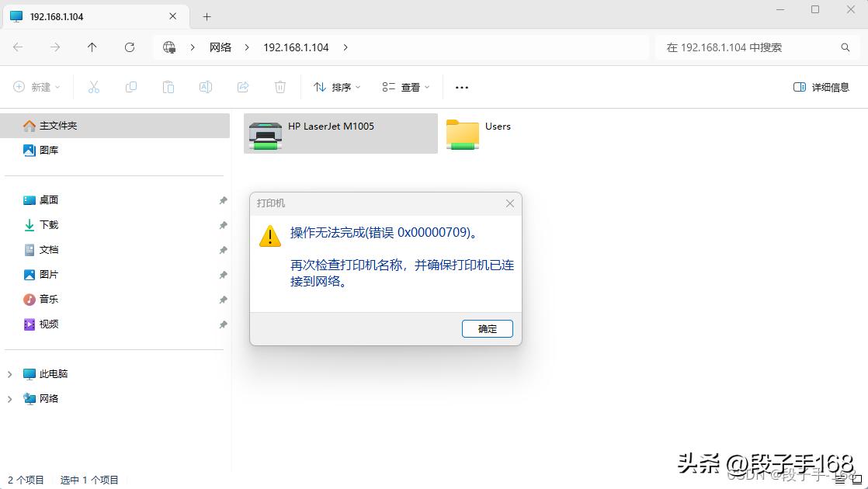The height and width of the screenshot is (489, 868).
Task: Click the Refresh icon in the address bar
Action: click(x=130, y=47)
